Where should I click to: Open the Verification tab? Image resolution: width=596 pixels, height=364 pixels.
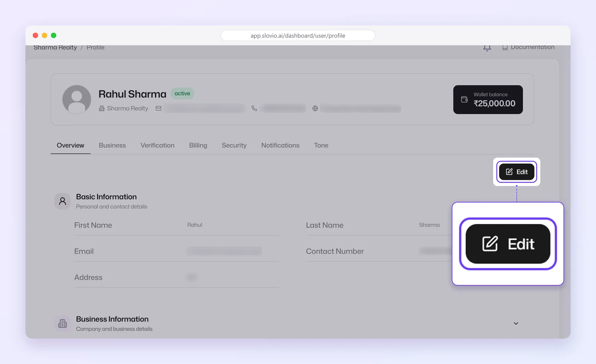click(x=157, y=145)
